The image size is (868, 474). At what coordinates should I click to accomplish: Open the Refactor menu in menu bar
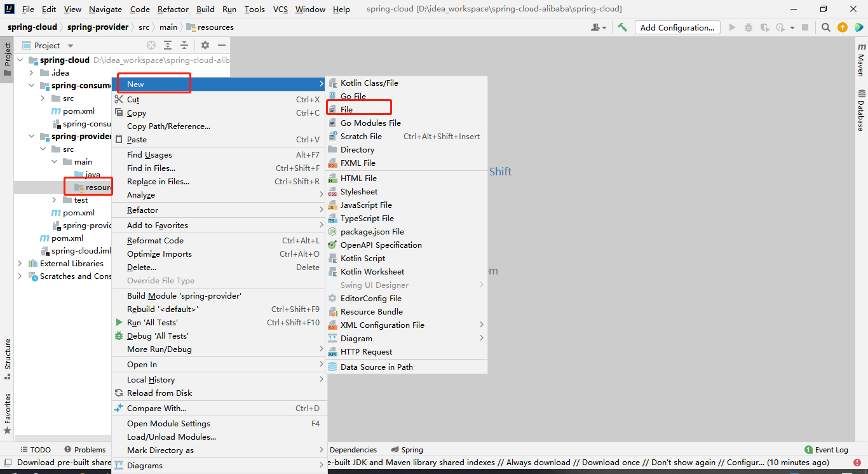click(x=173, y=9)
